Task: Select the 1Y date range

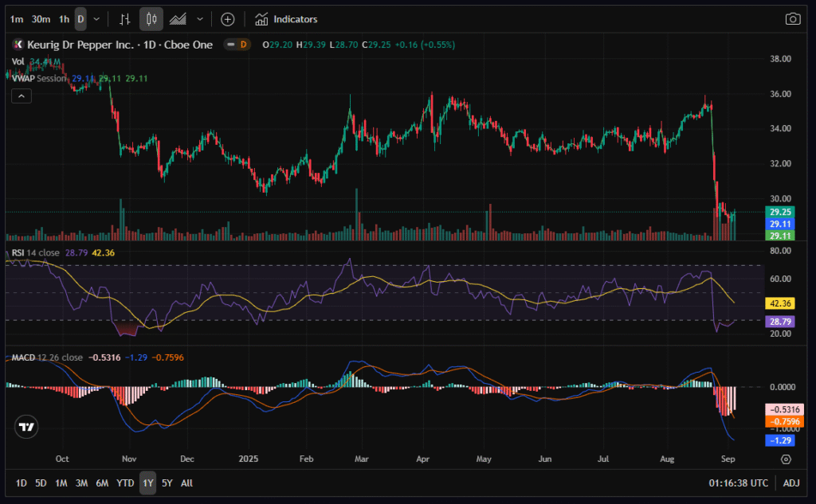Action: [x=147, y=483]
